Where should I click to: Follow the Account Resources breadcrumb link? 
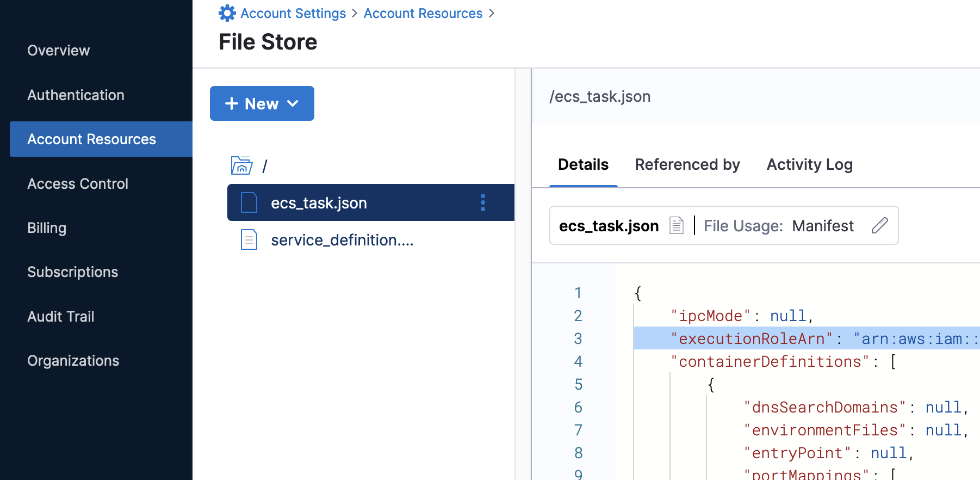423,13
